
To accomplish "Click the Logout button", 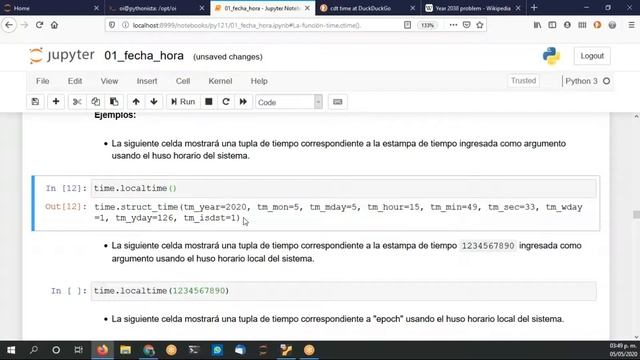I will click(x=592, y=56).
